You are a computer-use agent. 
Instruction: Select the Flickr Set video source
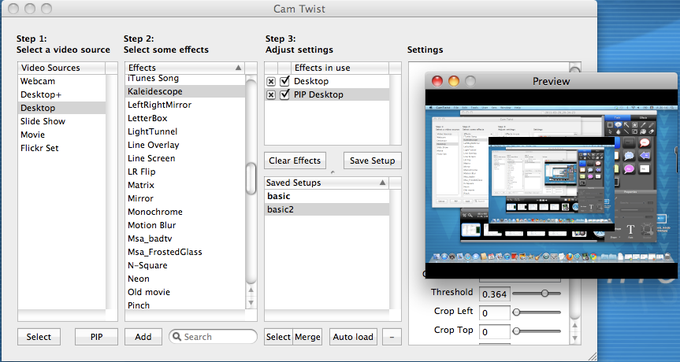tap(62, 148)
